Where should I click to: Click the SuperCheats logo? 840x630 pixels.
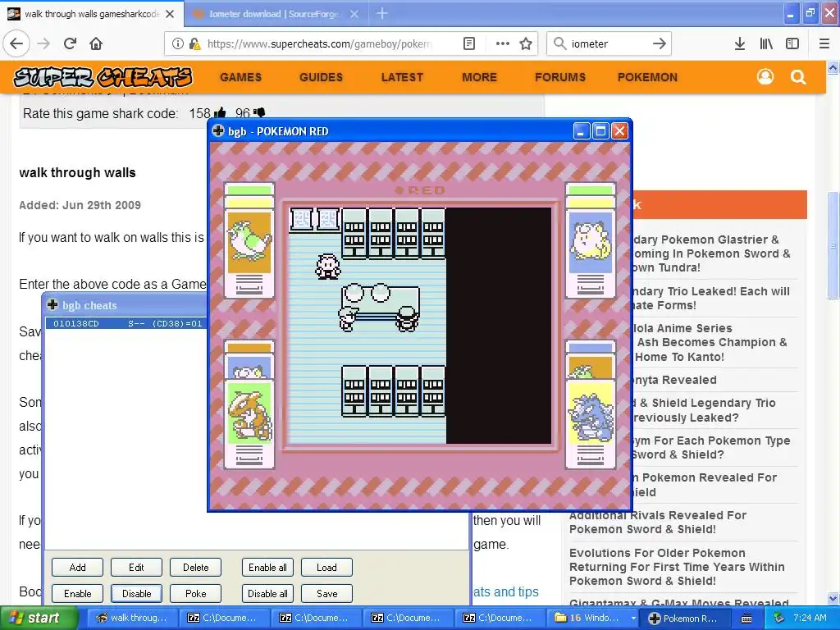pos(103,77)
